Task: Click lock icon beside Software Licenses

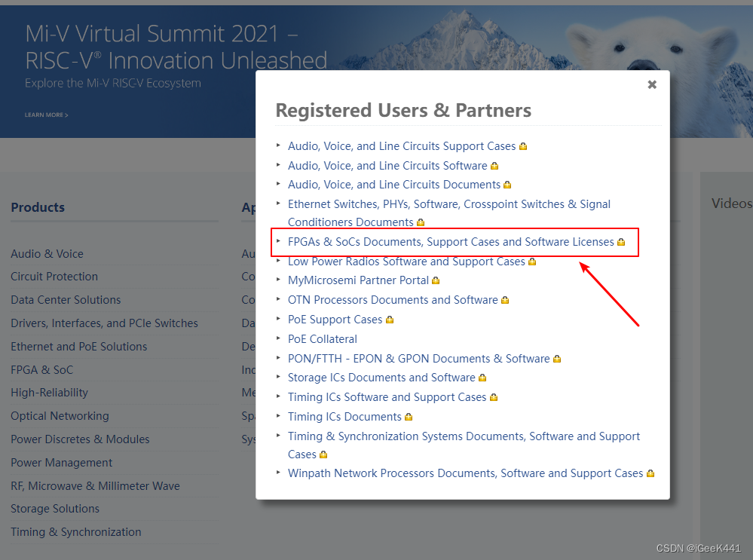Action: [x=621, y=242]
